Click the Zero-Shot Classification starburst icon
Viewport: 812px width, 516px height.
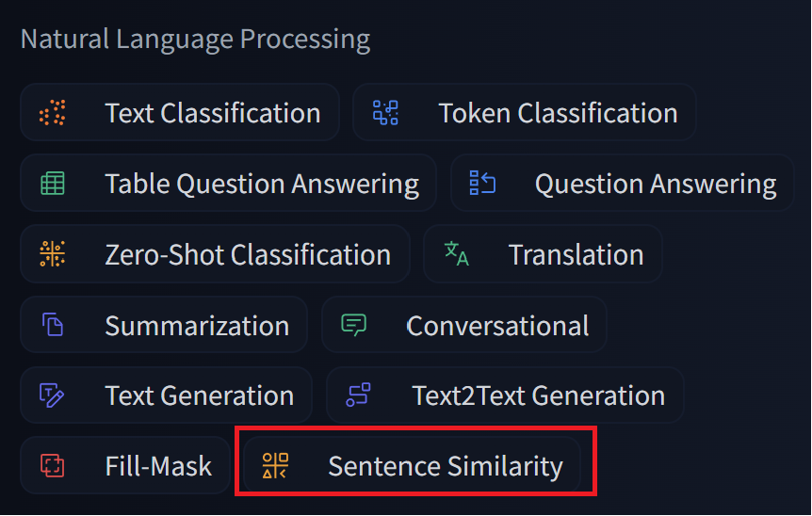[x=53, y=254]
